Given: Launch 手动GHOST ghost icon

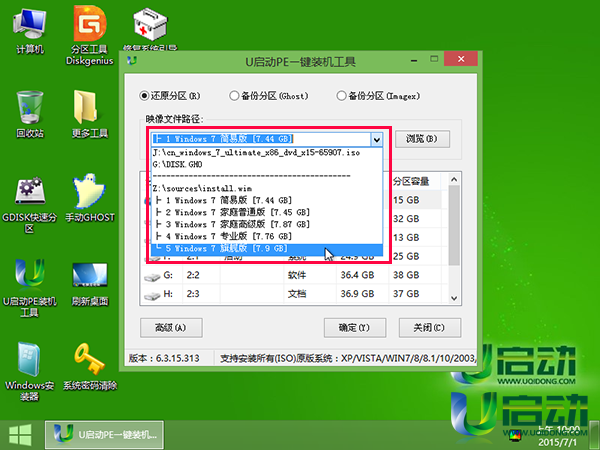Looking at the screenshot, I should (x=90, y=198).
